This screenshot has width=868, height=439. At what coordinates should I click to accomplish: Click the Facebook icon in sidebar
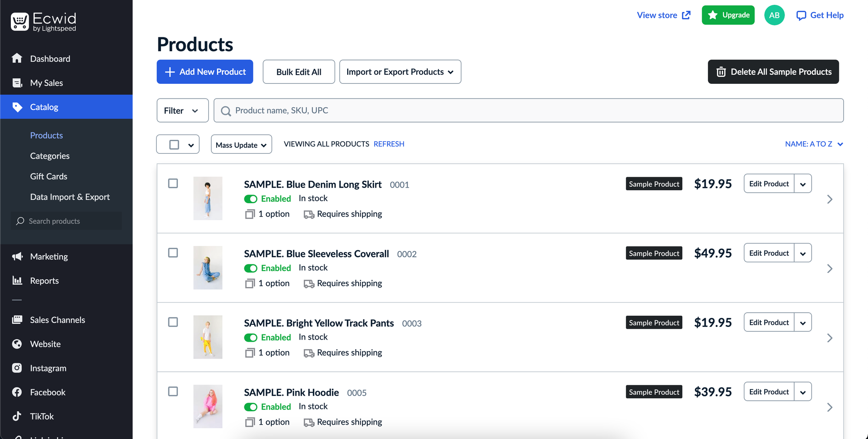[x=17, y=392]
